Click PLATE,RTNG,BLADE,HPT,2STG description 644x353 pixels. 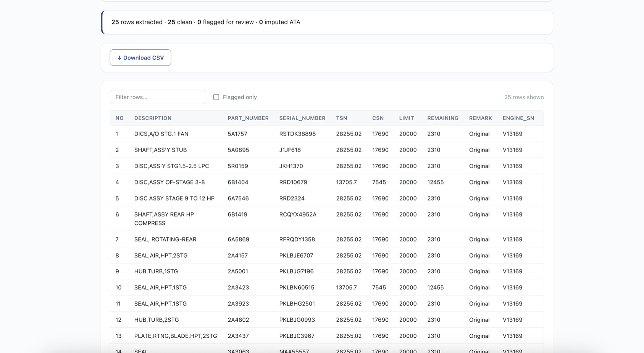click(x=176, y=336)
